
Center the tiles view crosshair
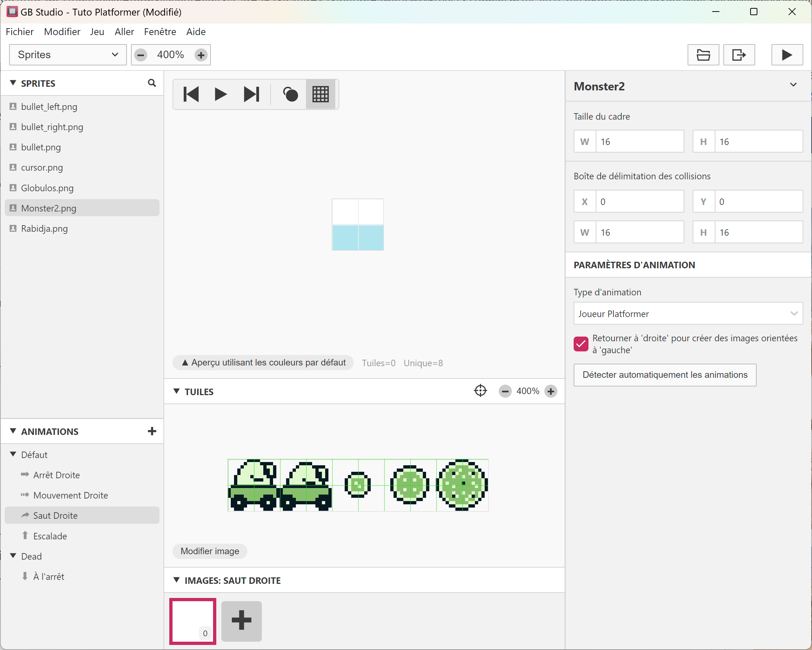click(x=480, y=391)
